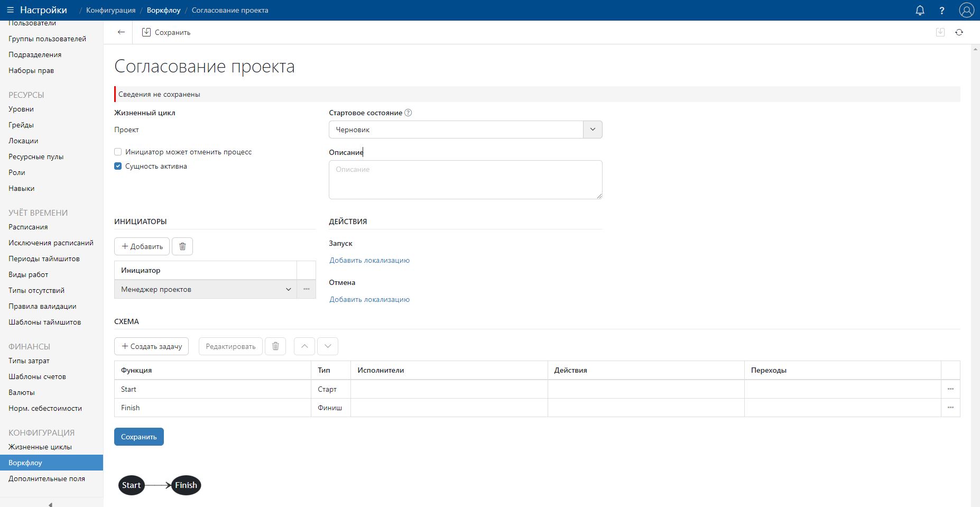Click Добавить локализацию under Запуск
The height and width of the screenshot is (507, 980).
[369, 260]
